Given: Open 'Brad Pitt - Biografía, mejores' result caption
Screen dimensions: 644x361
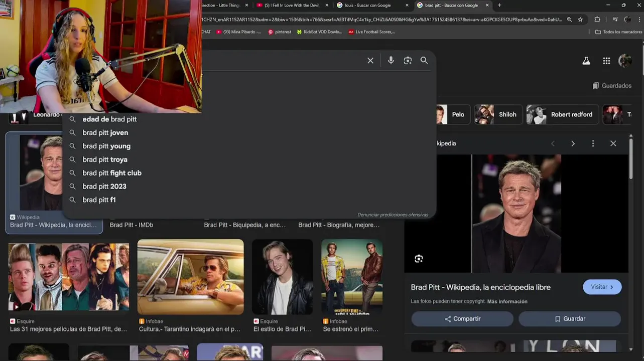Looking at the screenshot, I should tap(339, 225).
